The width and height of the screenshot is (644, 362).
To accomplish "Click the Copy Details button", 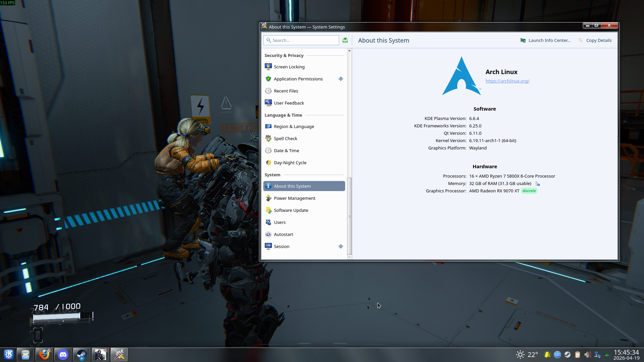I will pos(595,40).
